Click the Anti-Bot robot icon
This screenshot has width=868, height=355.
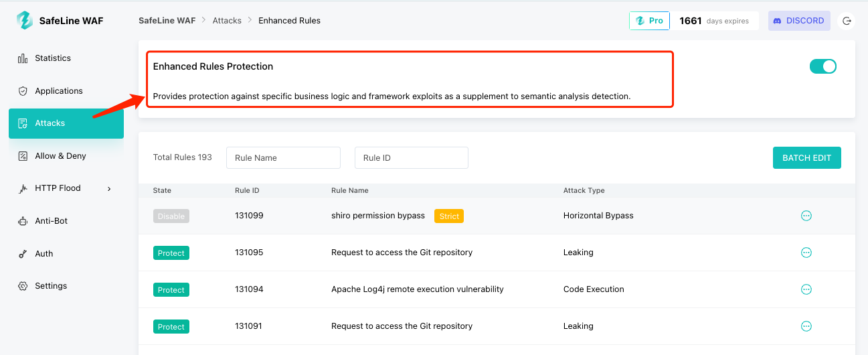[x=23, y=221]
